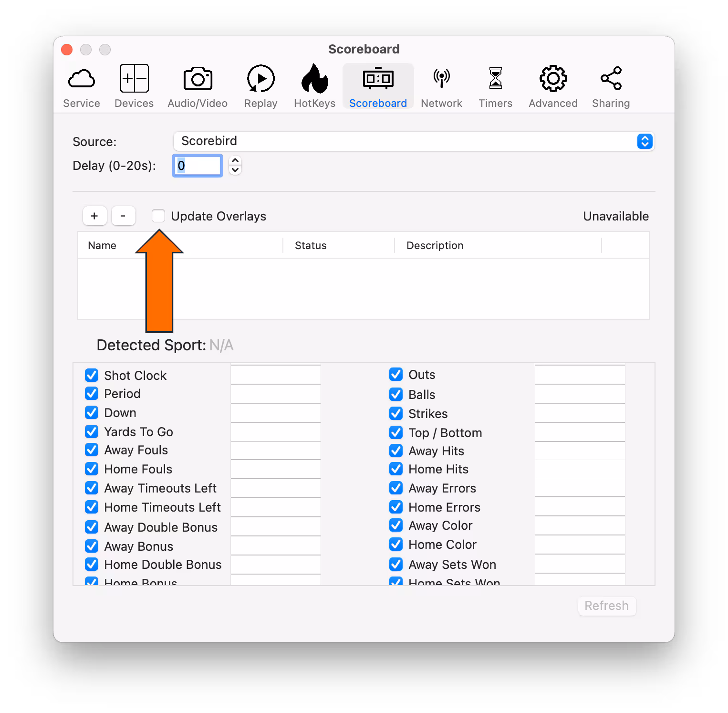Toggle the Away Sets Won checkbox
Screen dimensions: 728x713
click(x=396, y=564)
